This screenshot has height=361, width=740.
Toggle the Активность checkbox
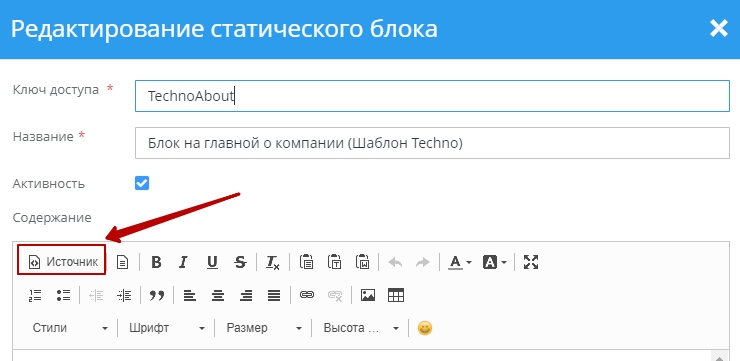[x=142, y=183]
